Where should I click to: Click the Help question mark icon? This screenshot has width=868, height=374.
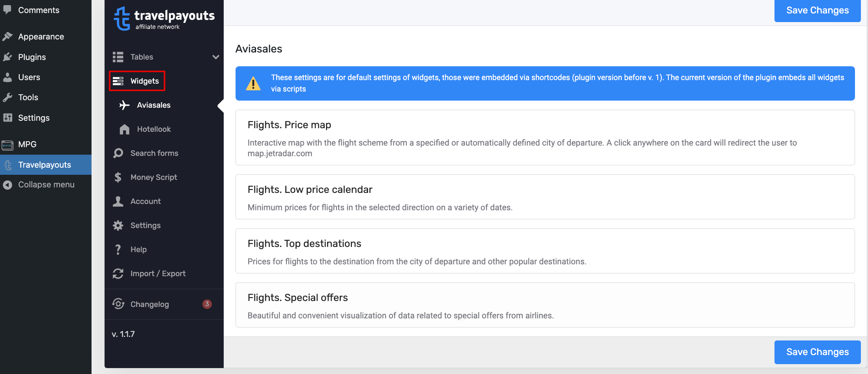[x=118, y=249]
